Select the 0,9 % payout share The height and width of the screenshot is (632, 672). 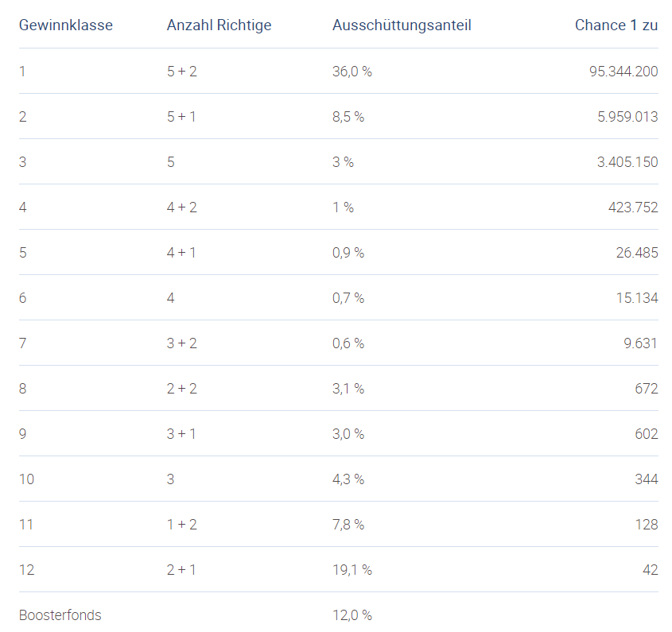348,253
